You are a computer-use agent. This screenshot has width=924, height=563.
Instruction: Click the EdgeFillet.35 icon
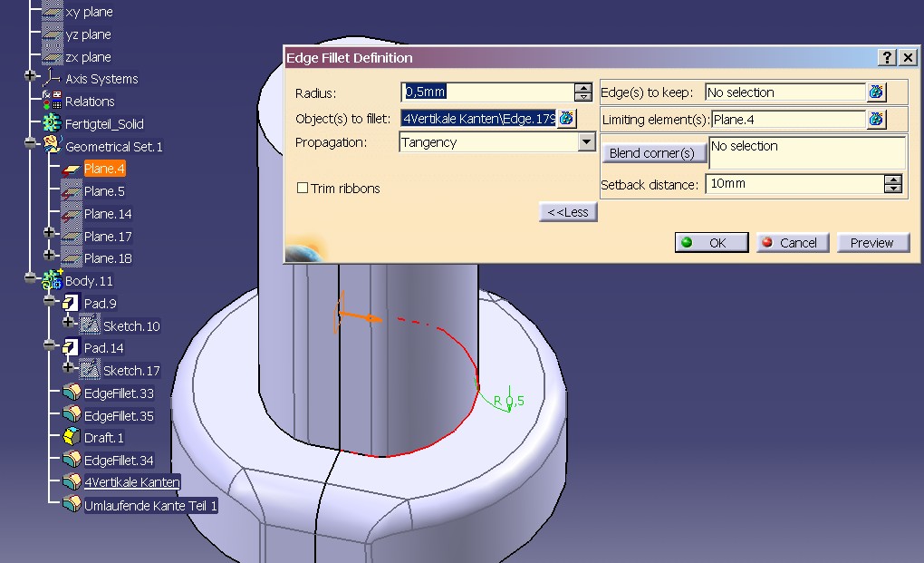[72, 415]
